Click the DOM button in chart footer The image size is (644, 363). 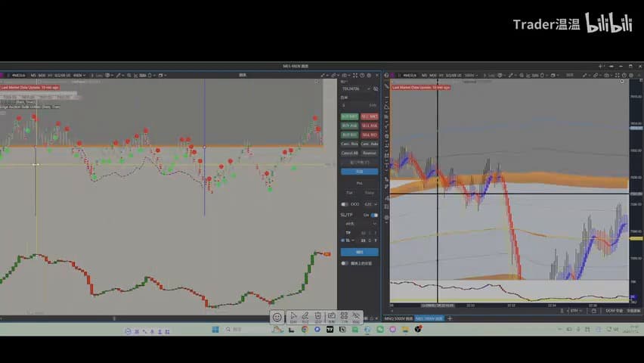(x=614, y=311)
